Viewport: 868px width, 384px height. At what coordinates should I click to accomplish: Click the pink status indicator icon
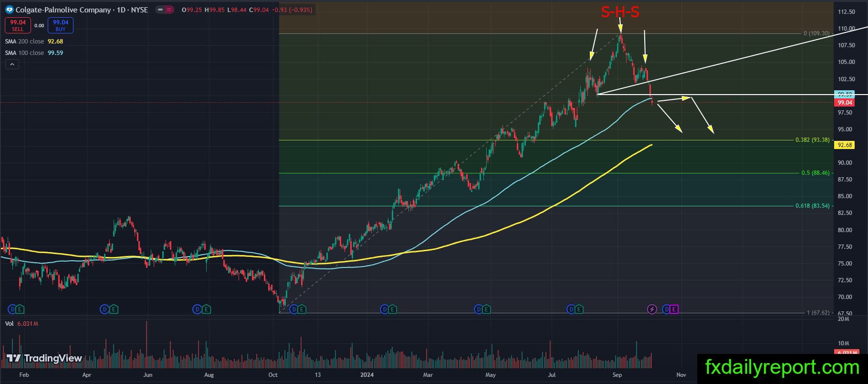tap(168, 10)
